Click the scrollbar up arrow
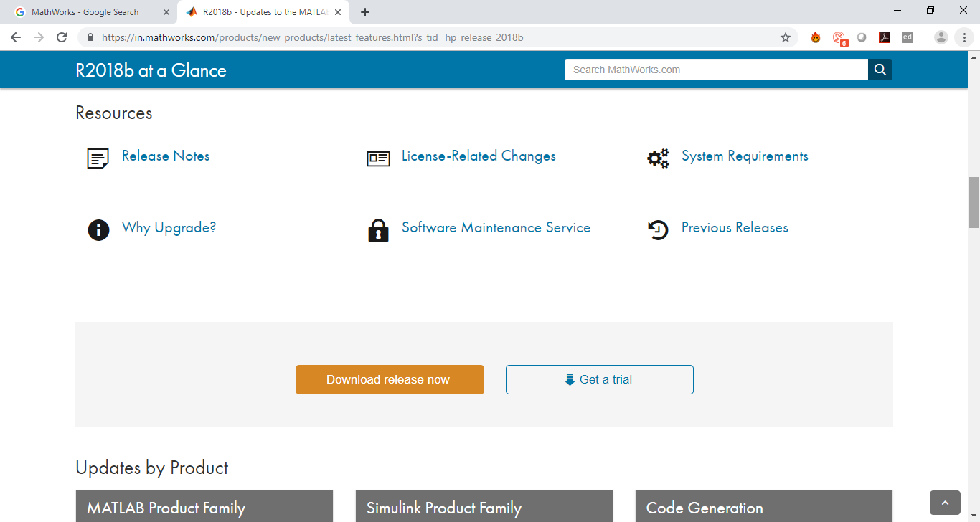 974,57
